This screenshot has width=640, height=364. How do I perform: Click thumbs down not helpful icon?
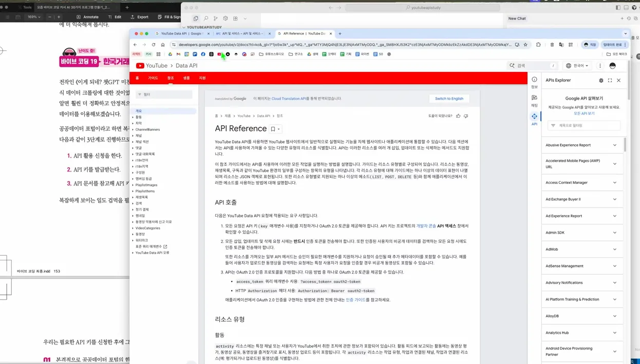[x=466, y=116]
